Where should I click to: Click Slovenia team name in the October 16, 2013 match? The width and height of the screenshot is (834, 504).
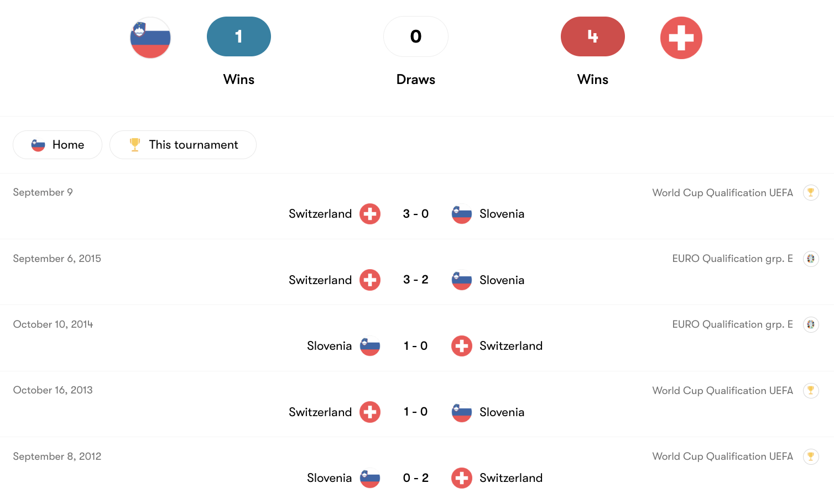[x=502, y=412]
